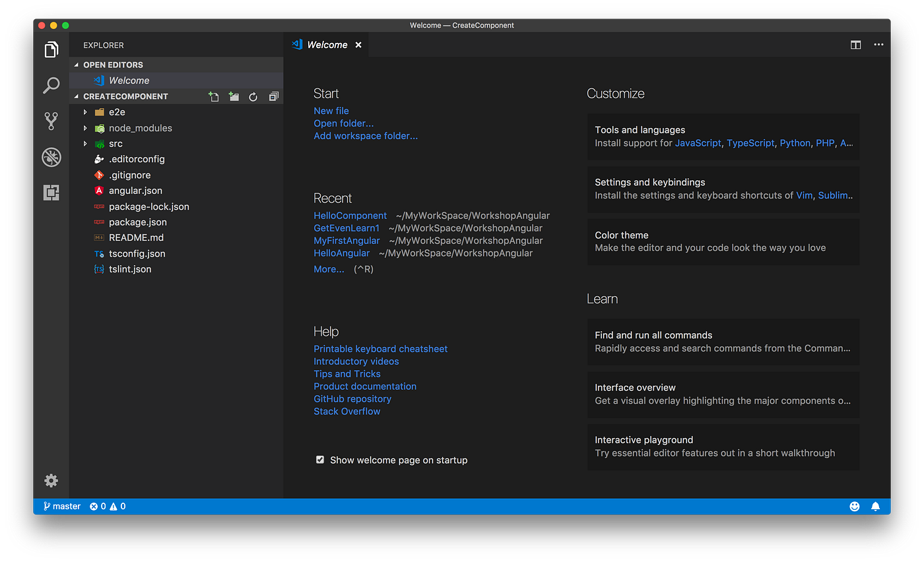
Task: Uncheck Show welcome page on startup
Action: [x=319, y=459]
